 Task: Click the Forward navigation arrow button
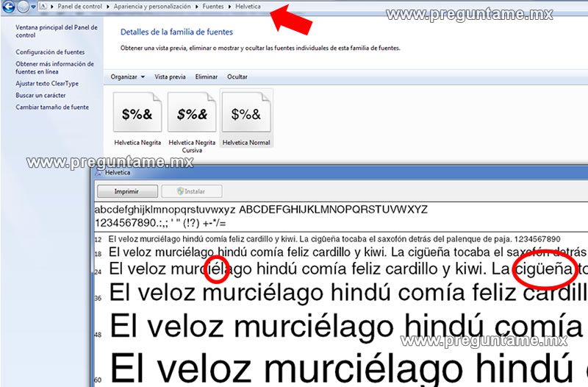pos(24,6)
